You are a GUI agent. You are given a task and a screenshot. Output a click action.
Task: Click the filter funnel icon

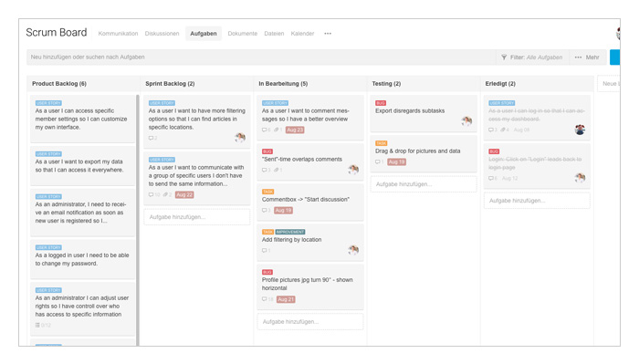point(504,57)
